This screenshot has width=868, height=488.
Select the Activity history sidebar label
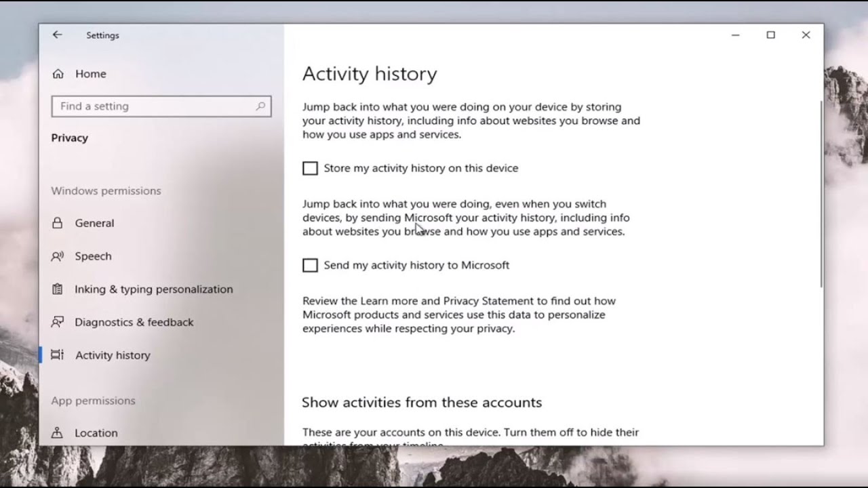113,355
